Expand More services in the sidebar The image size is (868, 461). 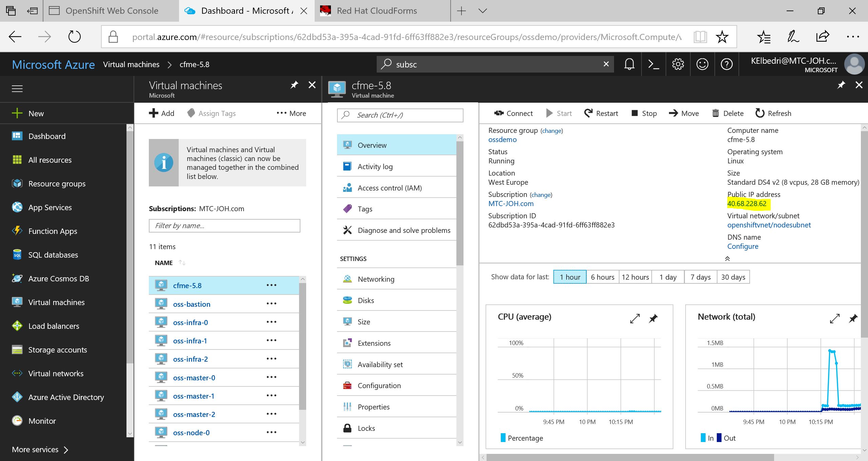coord(40,449)
